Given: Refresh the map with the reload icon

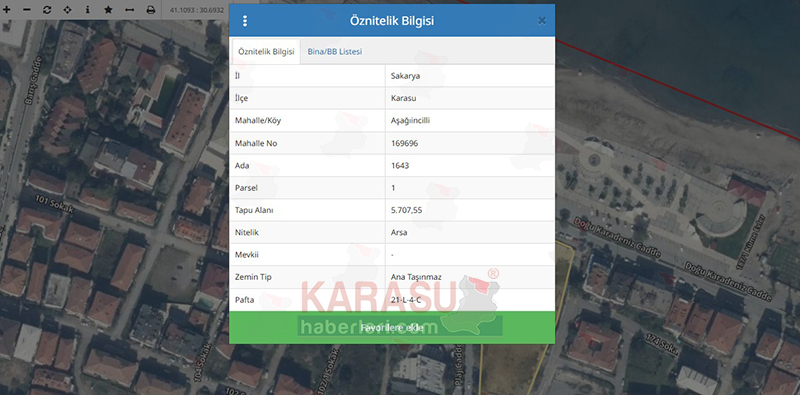Looking at the screenshot, I should point(47,10).
